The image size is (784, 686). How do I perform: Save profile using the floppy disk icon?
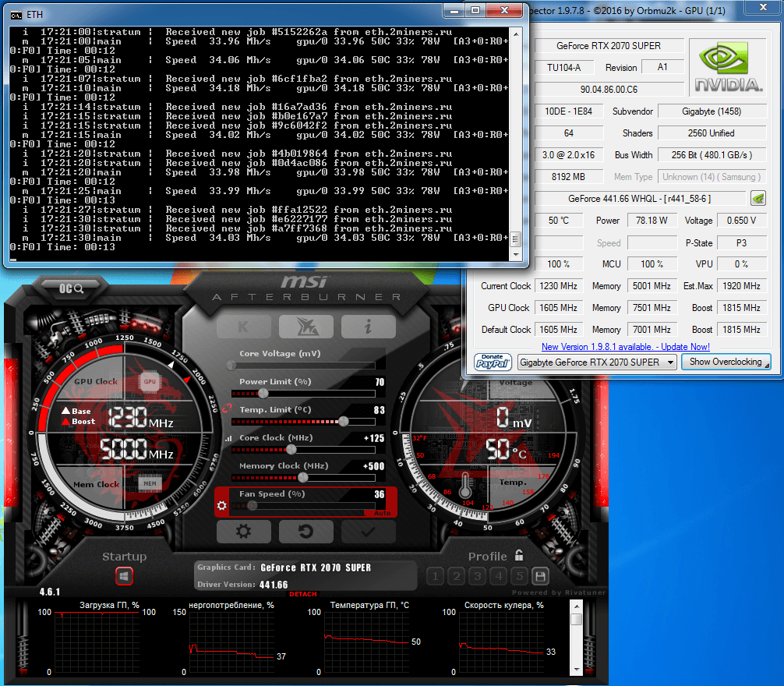[x=539, y=577]
